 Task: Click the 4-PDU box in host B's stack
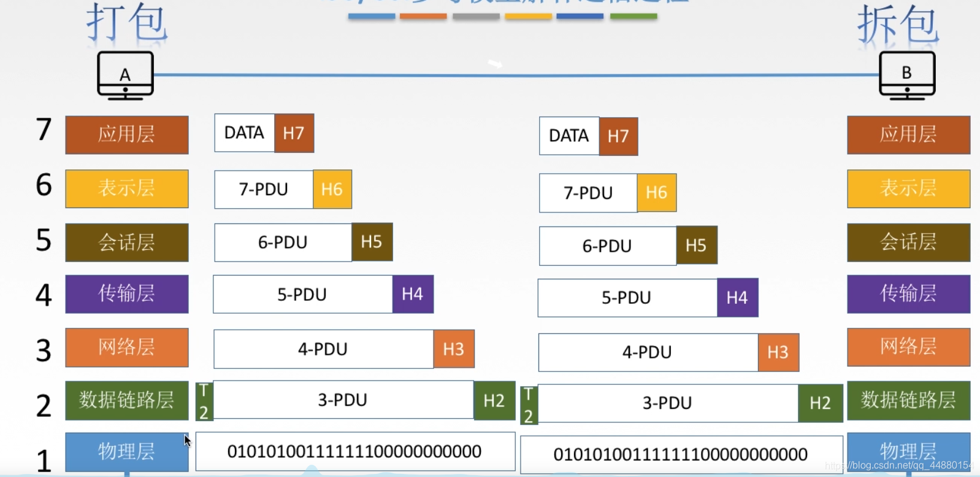coord(648,352)
